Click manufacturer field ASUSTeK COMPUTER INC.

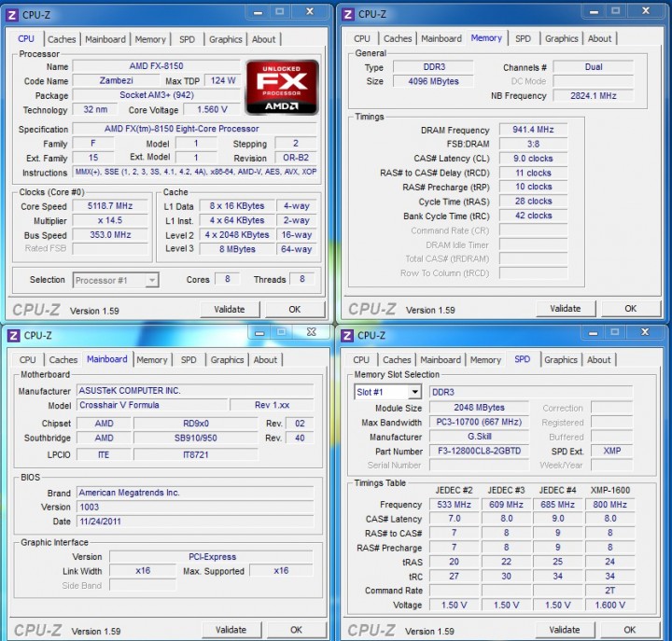pos(195,391)
